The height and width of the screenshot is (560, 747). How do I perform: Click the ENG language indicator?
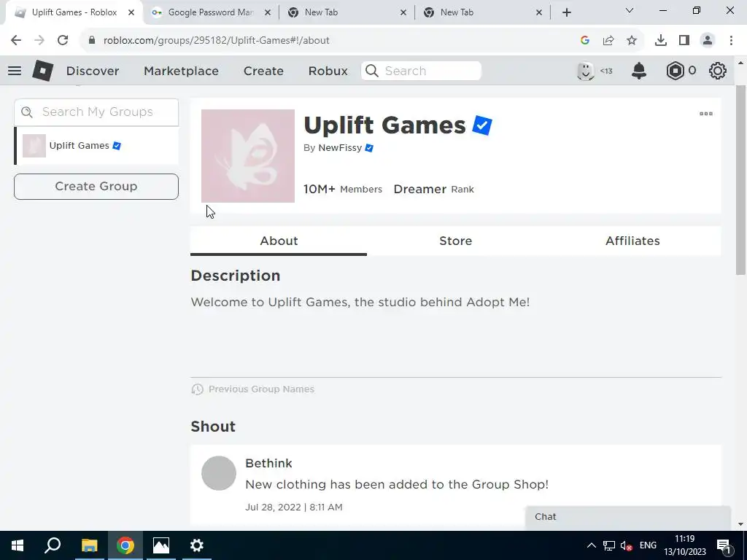coord(648,545)
